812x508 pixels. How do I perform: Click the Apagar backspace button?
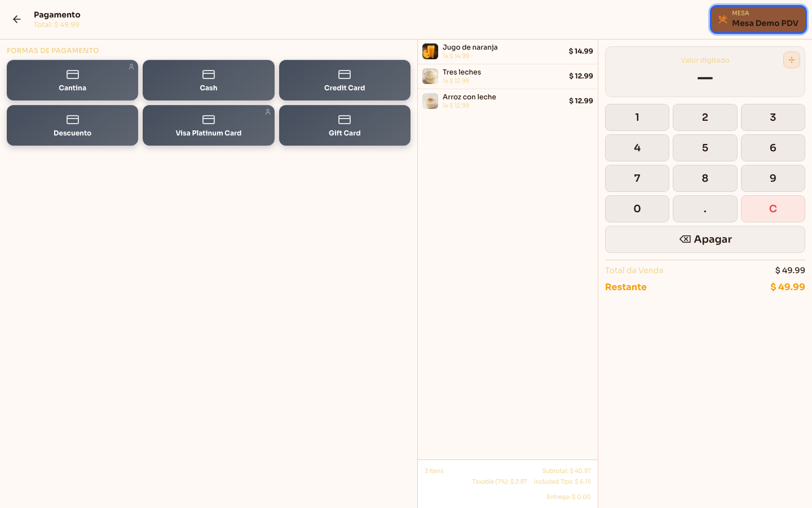pyautogui.click(x=705, y=239)
